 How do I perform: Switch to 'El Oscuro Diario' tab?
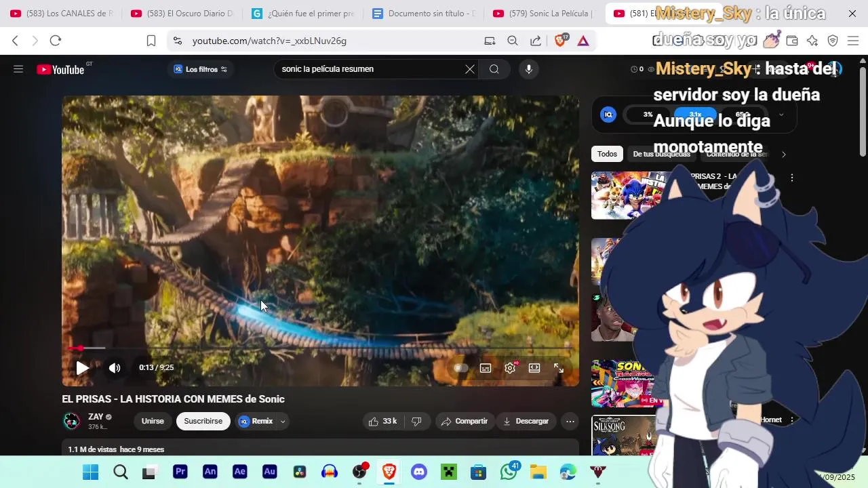[182, 14]
